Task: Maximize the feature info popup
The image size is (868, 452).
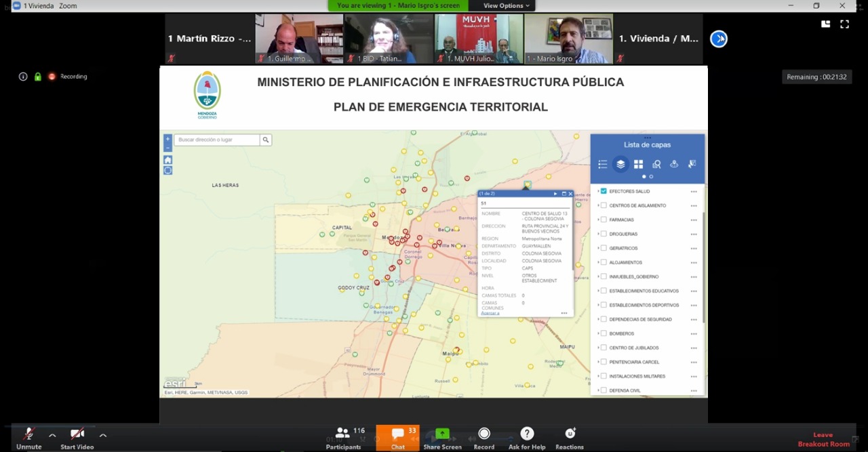Action: pos(564,194)
